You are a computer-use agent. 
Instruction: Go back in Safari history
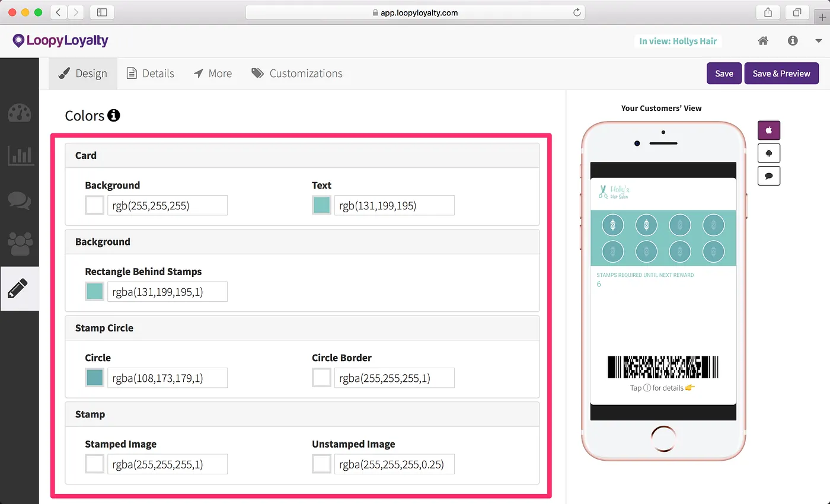59,12
